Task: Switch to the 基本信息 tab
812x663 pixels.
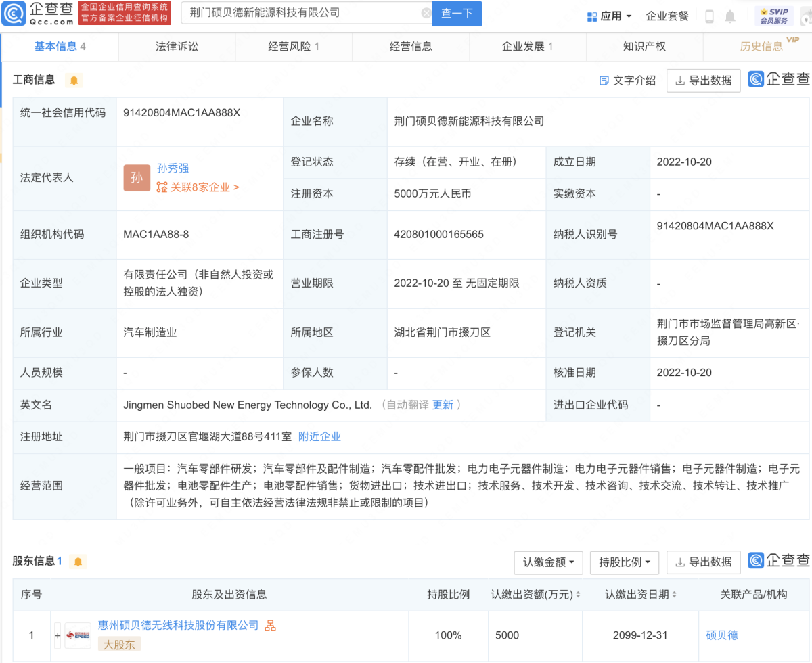Action: 60,47
